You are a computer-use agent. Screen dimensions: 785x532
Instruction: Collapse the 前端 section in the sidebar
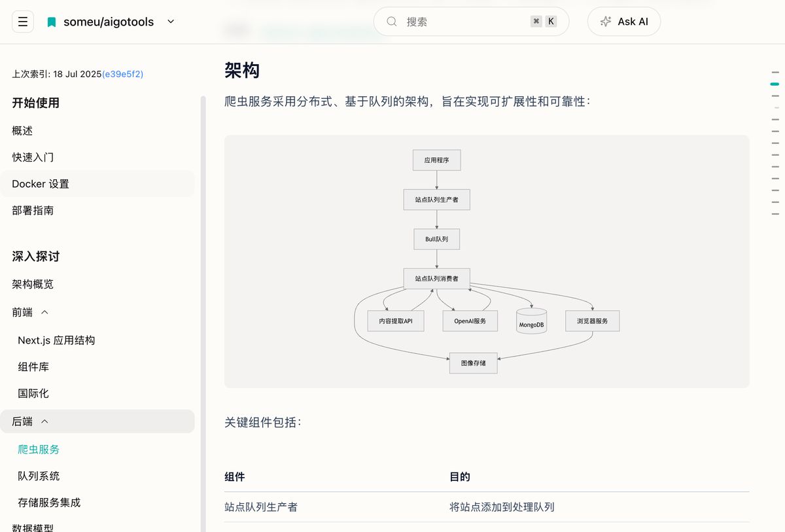45,312
